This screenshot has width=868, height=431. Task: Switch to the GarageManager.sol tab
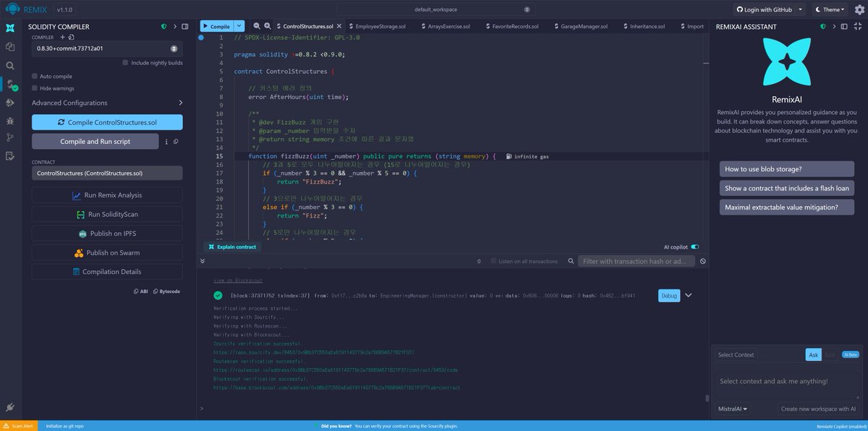point(580,26)
